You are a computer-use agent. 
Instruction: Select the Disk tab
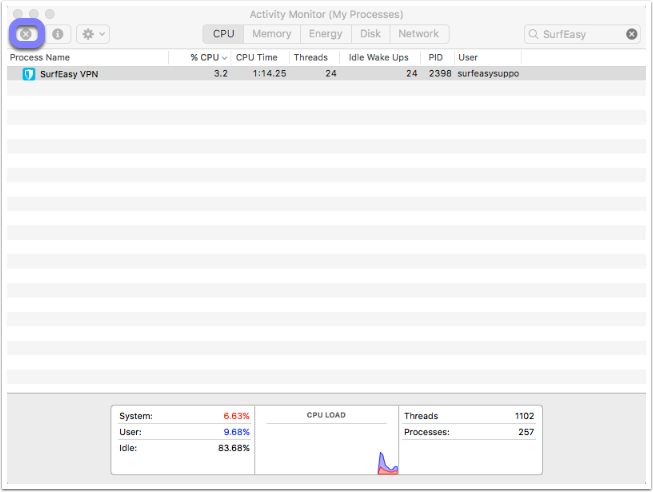coord(370,34)
